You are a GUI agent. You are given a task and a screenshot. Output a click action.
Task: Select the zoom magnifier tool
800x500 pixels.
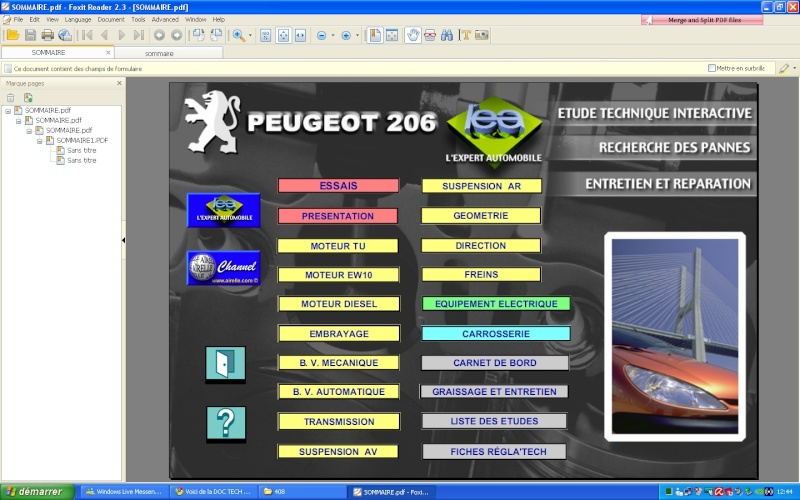pyautogui.click(x=238, y=35)
